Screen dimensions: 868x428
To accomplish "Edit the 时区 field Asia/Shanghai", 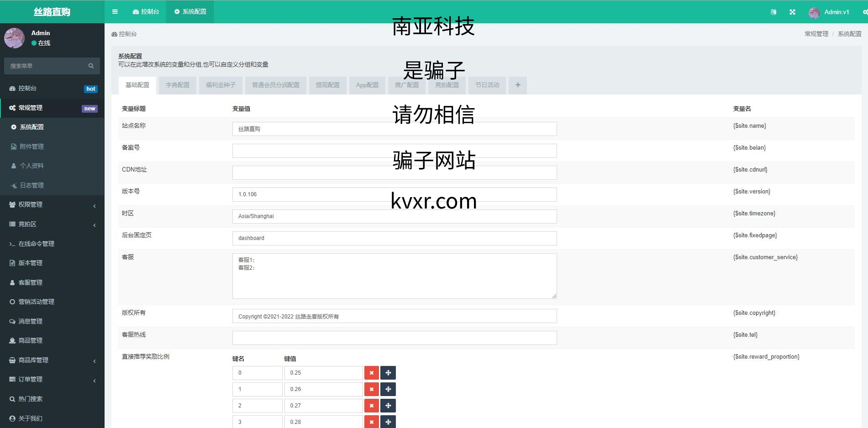I will point(395,216).
